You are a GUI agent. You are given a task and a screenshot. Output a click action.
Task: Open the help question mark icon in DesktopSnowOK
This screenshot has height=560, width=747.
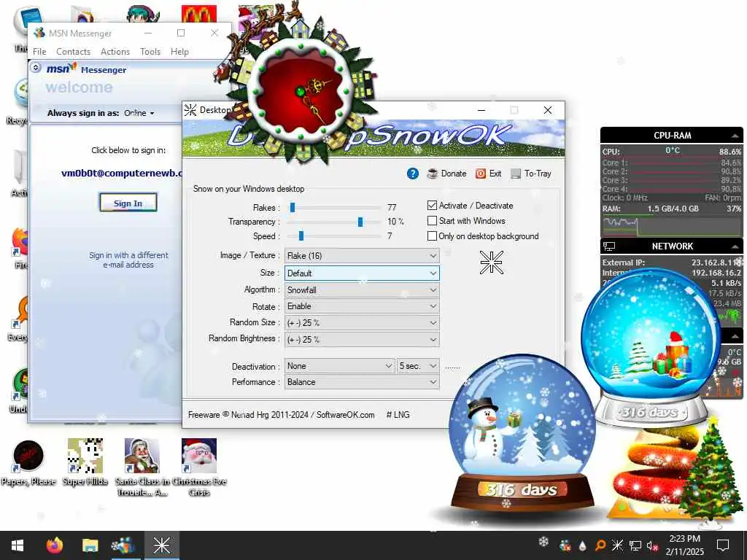click(413, 174)
